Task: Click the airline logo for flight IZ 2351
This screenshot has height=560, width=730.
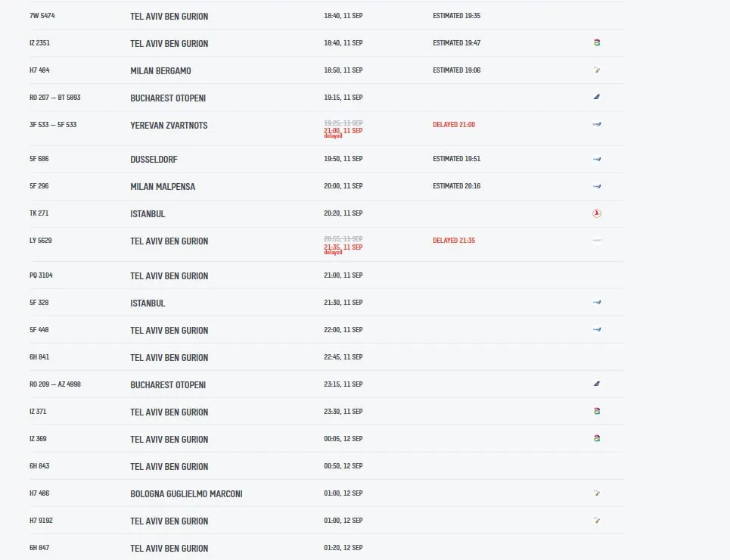Action: click(597, 42)
